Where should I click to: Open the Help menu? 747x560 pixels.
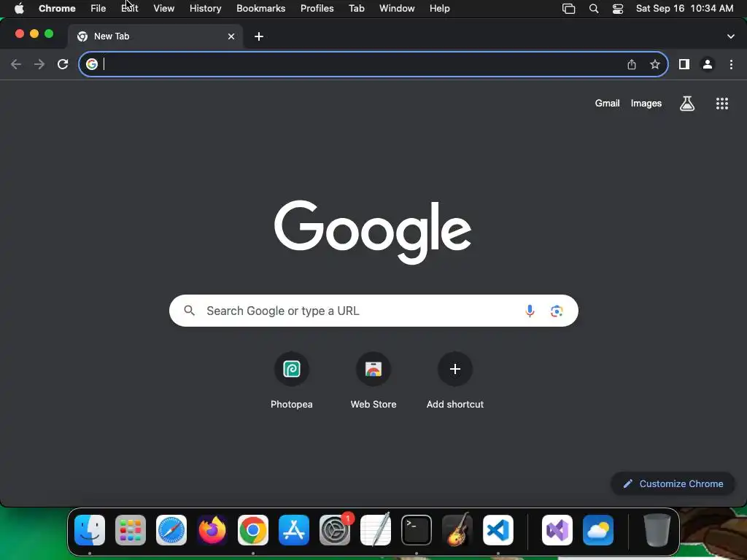(x=439, y=9)
